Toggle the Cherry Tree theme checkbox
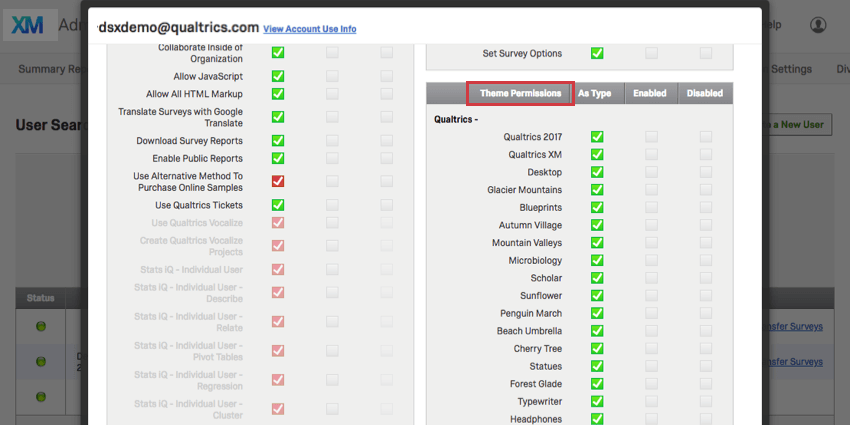850x425 pixels. pos(597,349)
